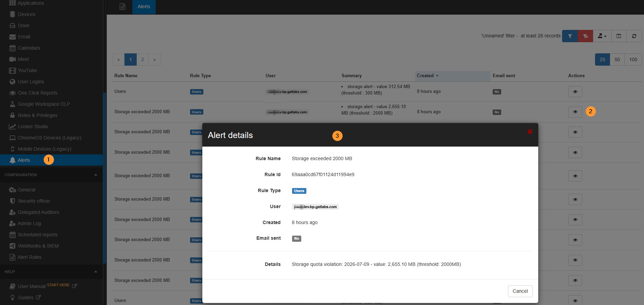Screen dimensions: 644x305
Task: Open Applications in the sidebar
Action: click(31, 3)
